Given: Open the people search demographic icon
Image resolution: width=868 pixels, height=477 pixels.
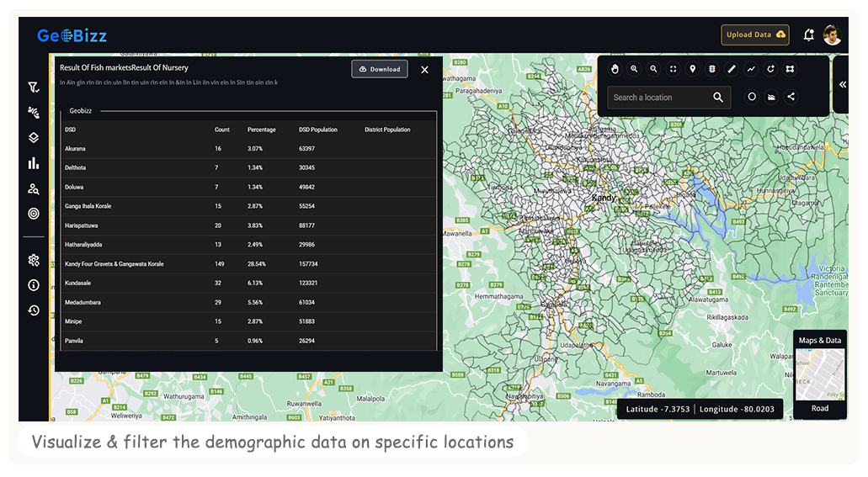Looking at the screenshot, I should [34, 188].
